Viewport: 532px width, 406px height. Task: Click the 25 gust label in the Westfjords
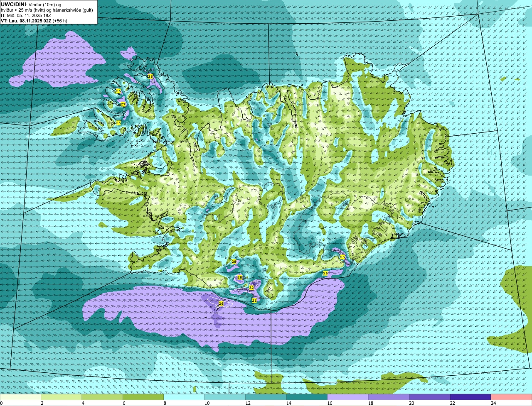[x=118, y=123]
